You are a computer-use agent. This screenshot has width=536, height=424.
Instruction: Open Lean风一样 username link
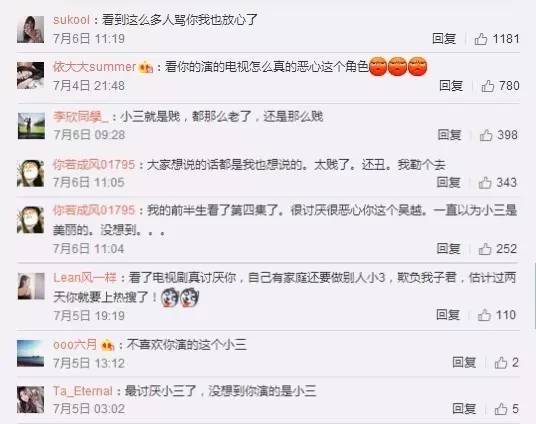(85, 277)
